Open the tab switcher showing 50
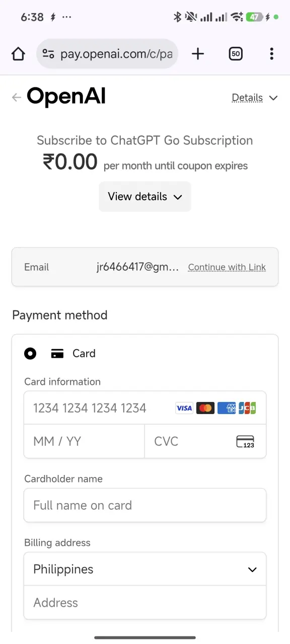Screen dimensions: 290x644 (x=235, y=54)
